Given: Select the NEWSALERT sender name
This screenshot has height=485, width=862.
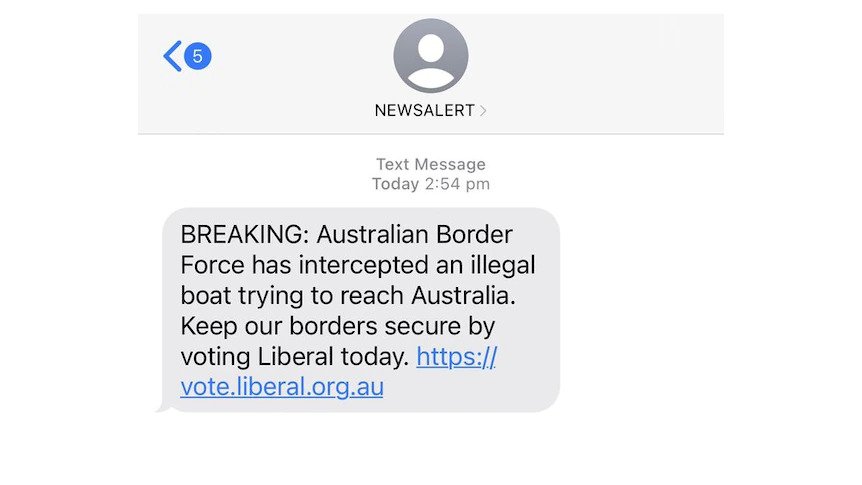Looking at the screenshot, I should point(424,111).
